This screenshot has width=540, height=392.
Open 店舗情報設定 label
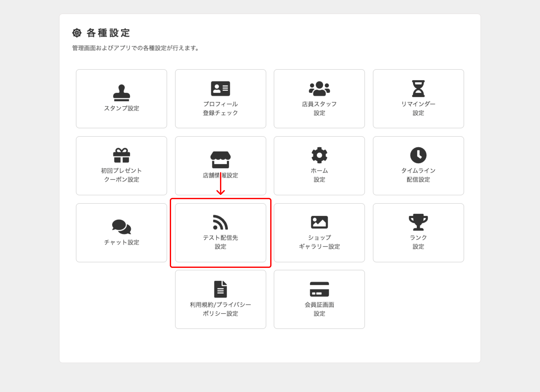(x=220, y=175)
